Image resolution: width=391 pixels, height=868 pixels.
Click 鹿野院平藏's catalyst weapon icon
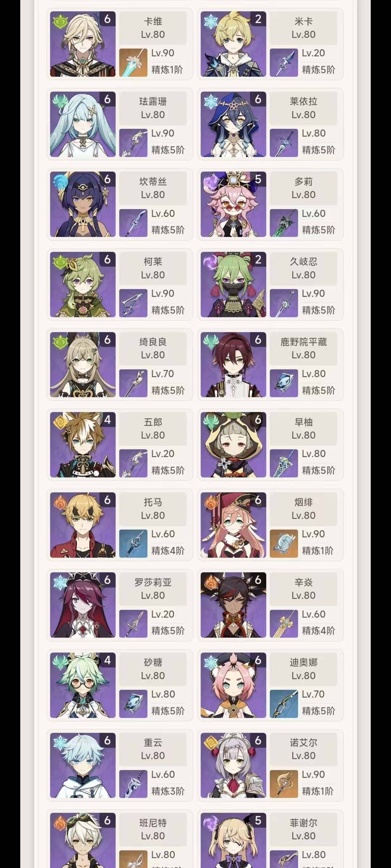tap(284, 383)
